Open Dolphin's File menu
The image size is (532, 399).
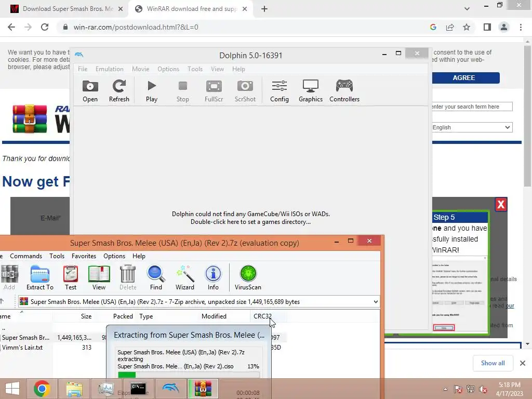(83, 69)
